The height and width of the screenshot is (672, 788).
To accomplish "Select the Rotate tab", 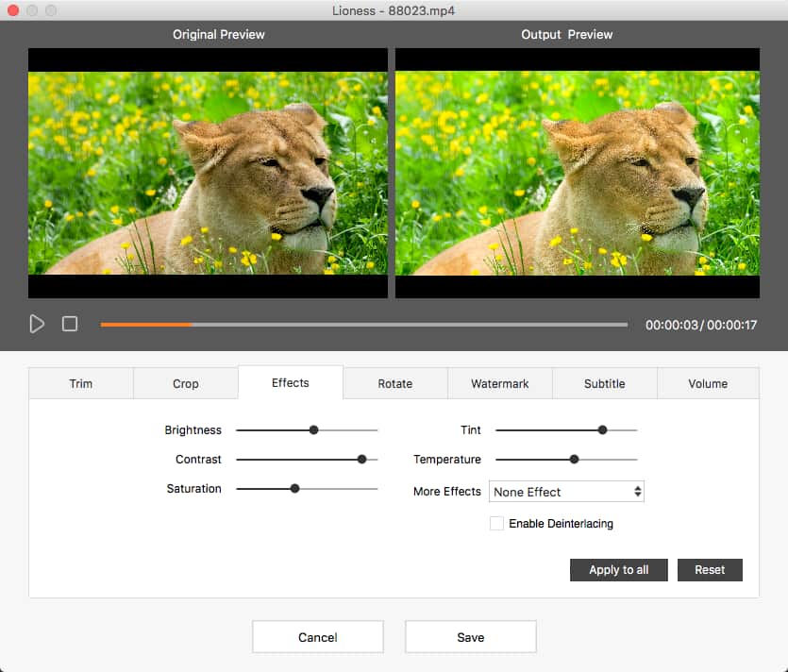I will click(x=394, y=383).
